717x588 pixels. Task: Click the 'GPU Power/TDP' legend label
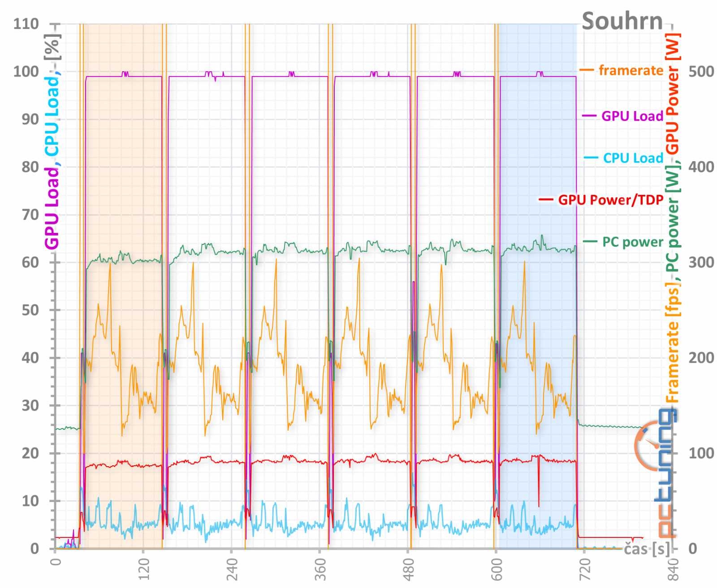tap(610, 200)
